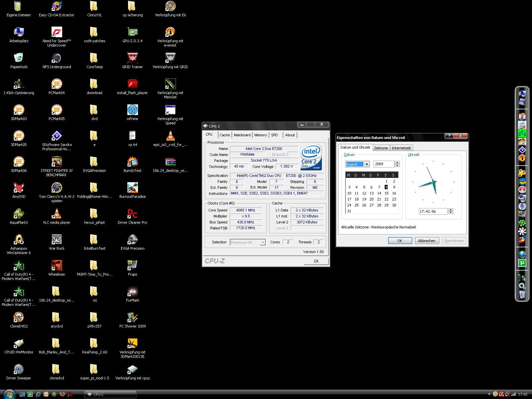532x399 pixels.
Task: Increase the time with spinner up arrow
Action: (451, 210)
